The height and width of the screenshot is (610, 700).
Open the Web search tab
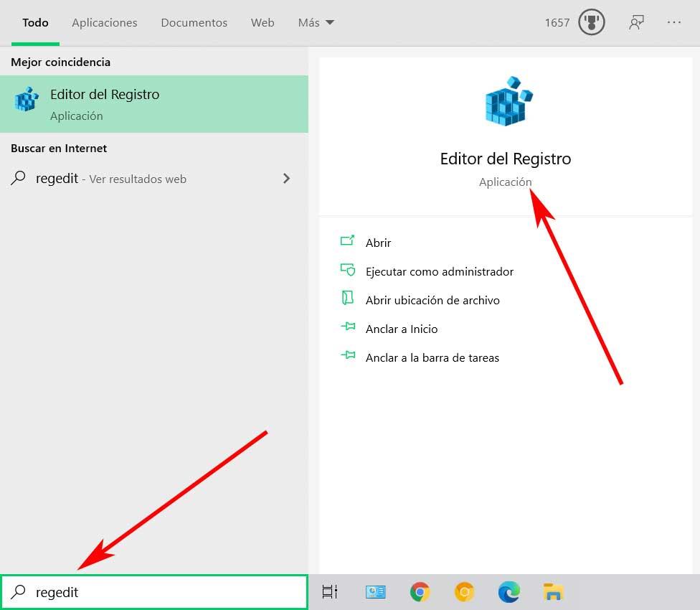pyautogui.click(x=262, y=23)
